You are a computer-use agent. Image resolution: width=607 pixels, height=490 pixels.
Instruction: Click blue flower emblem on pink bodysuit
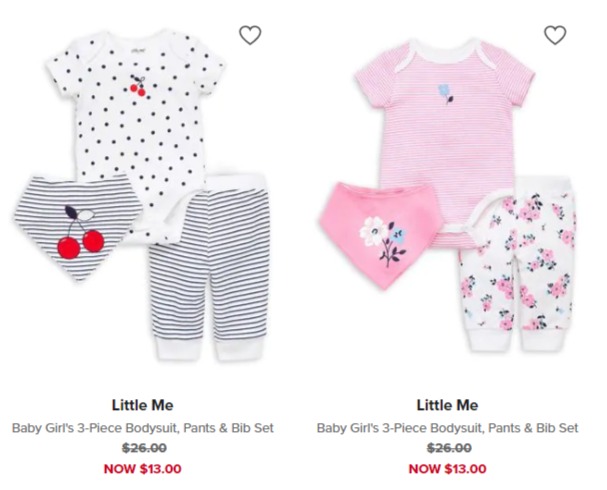click(445, 94)
